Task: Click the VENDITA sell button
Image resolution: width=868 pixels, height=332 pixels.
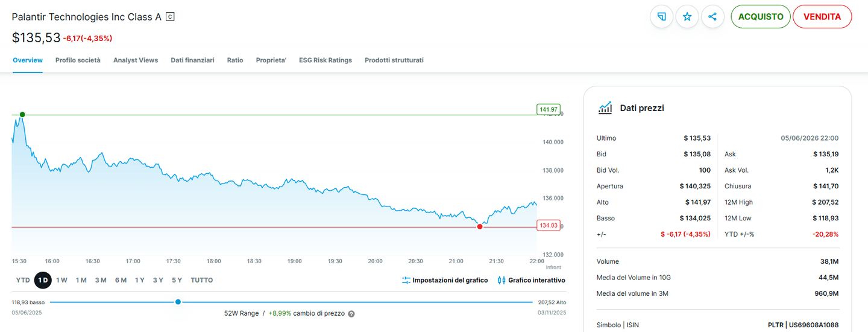Action: [822, 17]
